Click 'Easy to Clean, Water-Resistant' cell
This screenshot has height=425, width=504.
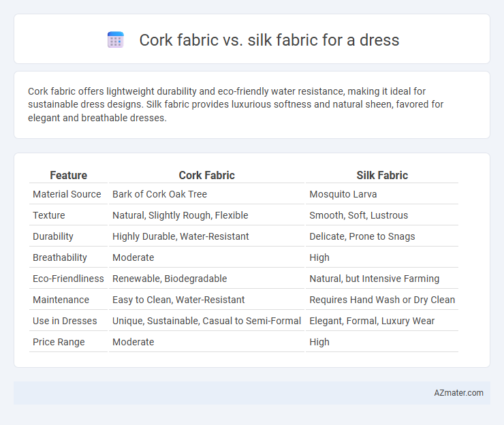pyautogui.click(x=178, y=300)
